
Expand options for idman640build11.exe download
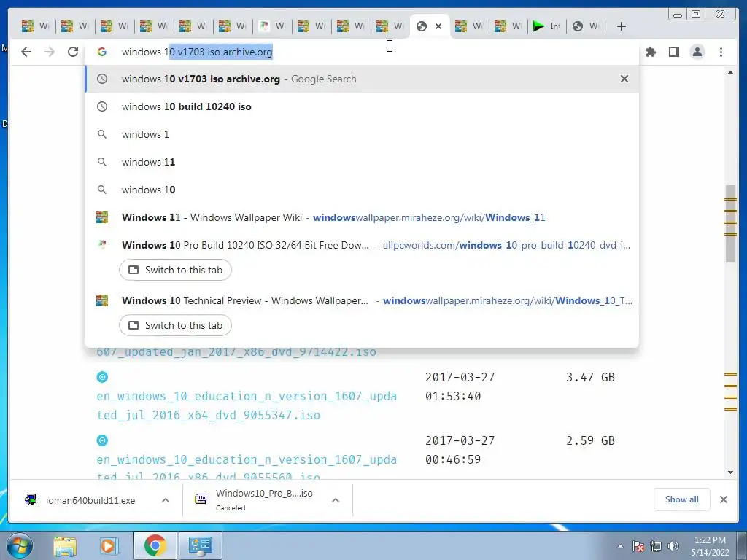coord(166,500)
